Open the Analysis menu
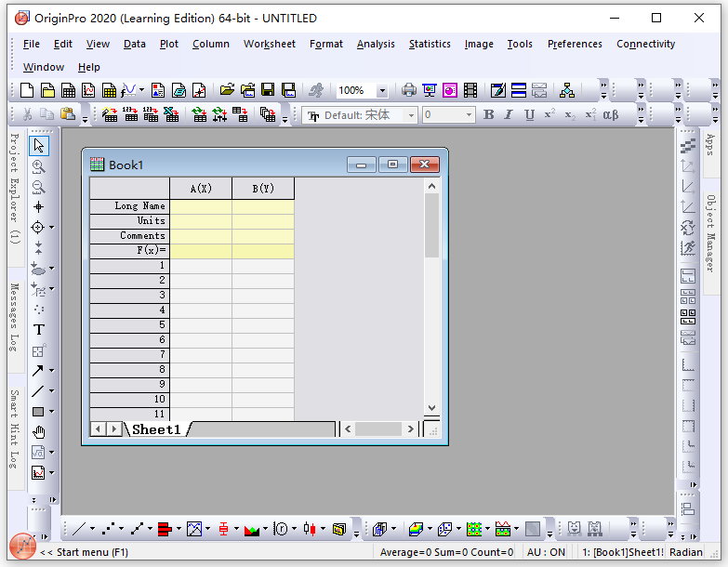This screenshot has height=567, width=728. pyautogui.click(x=376, y=44)
